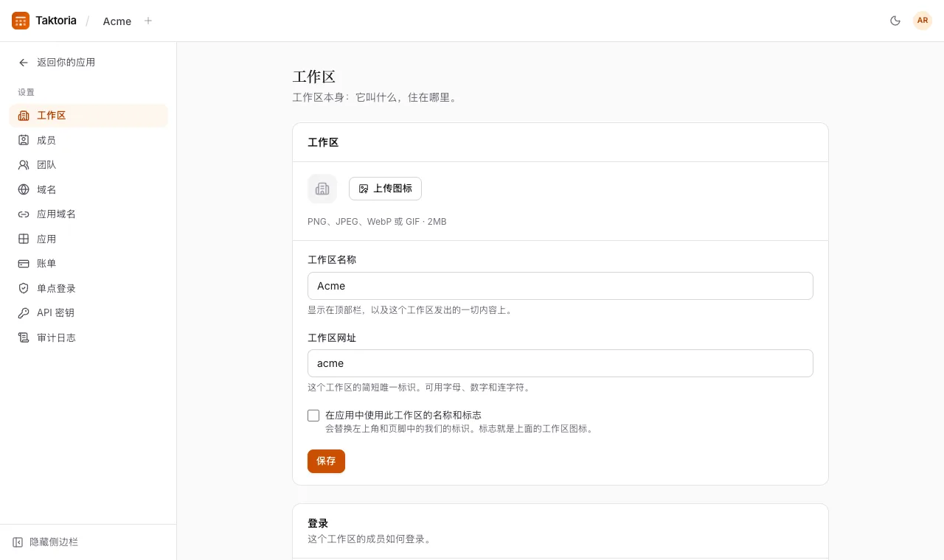Select 应用域名 label in sidebar
This screenshot has height=560, width=944.
tap(57, 214)
